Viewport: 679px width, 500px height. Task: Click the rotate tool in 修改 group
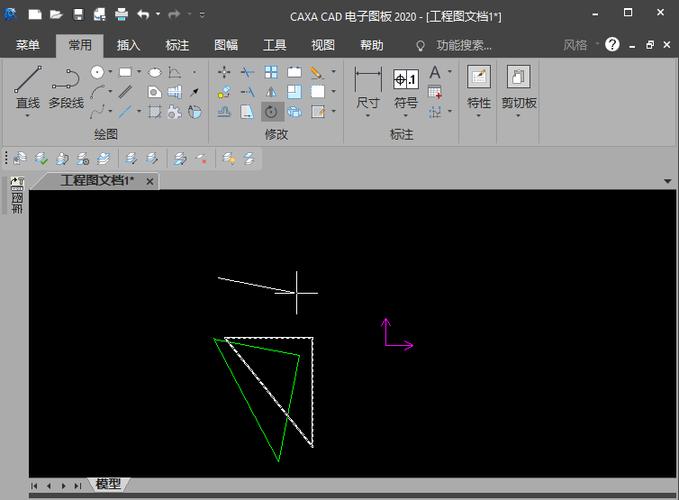270,112
